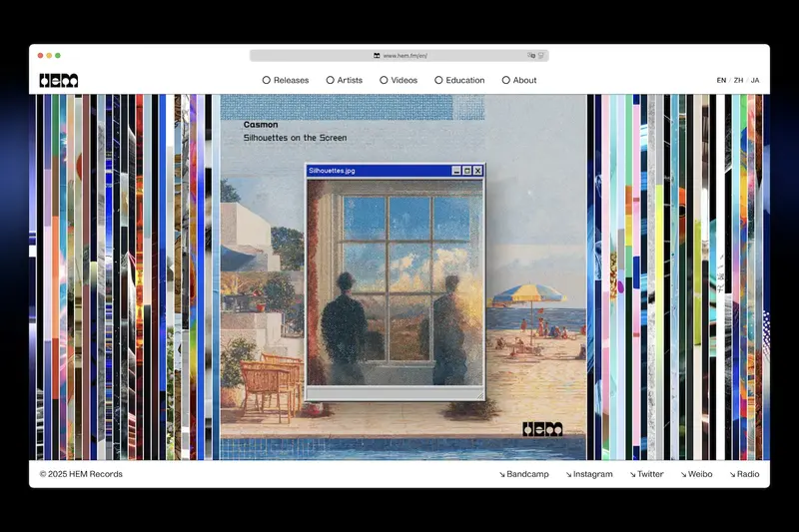
Task: Click the site icon beside the URL
Action: [x=377, y=56]
